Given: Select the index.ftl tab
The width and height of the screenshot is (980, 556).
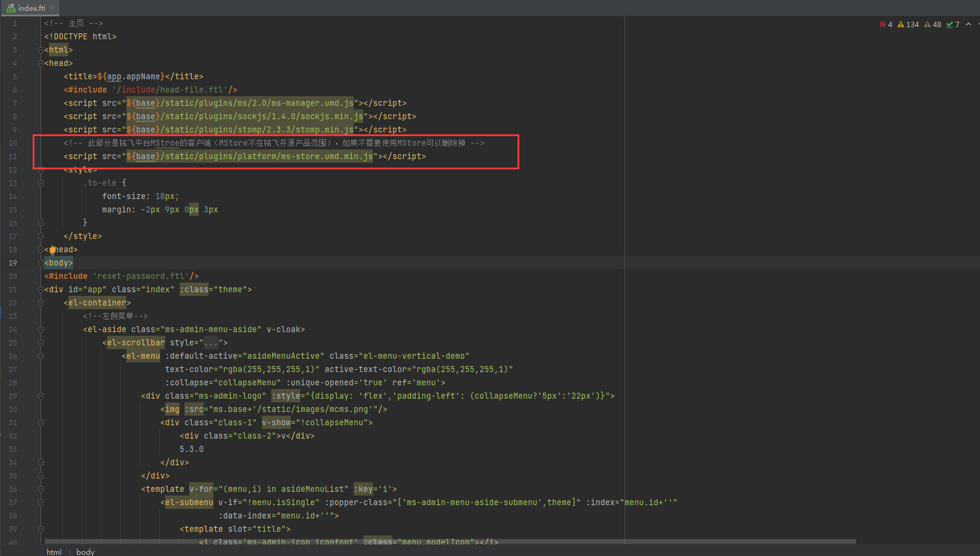Looking at the screenshot, I should click(x=31, y=8).
